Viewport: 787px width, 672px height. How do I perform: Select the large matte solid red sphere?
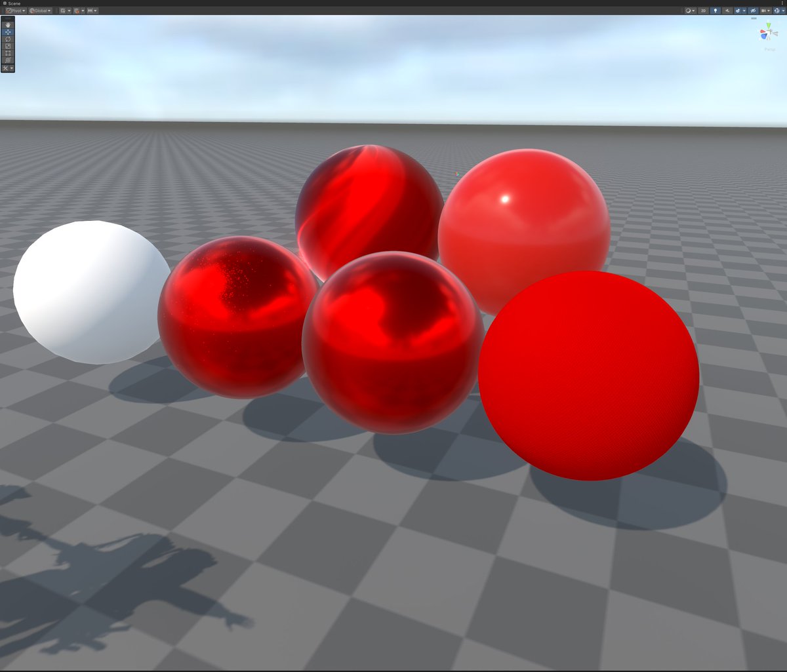click(589, 376)
